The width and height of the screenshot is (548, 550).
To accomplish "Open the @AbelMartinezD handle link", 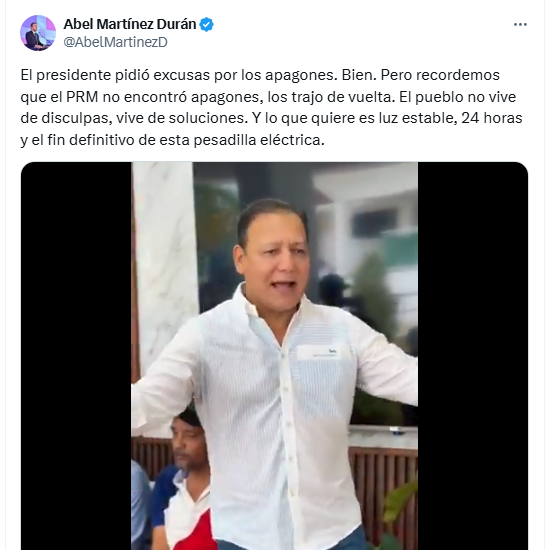I will click(x=115, y=42).
